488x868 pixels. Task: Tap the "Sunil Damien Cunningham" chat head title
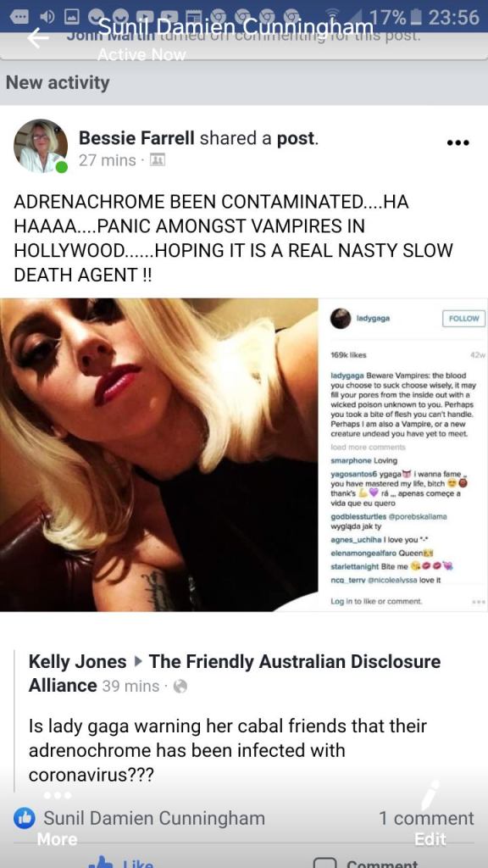coord(236,25)
